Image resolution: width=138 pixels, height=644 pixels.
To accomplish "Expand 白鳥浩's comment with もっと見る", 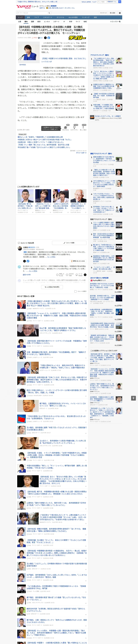I will coord(51,257).
